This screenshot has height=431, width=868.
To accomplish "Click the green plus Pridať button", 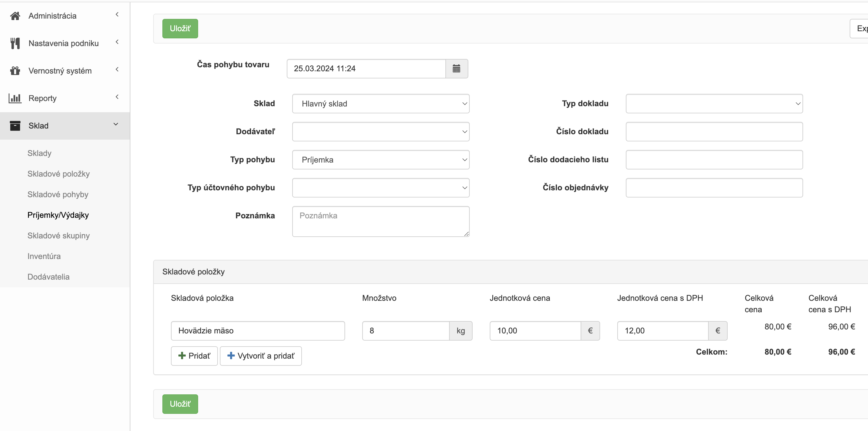I will tap(194, 356).
